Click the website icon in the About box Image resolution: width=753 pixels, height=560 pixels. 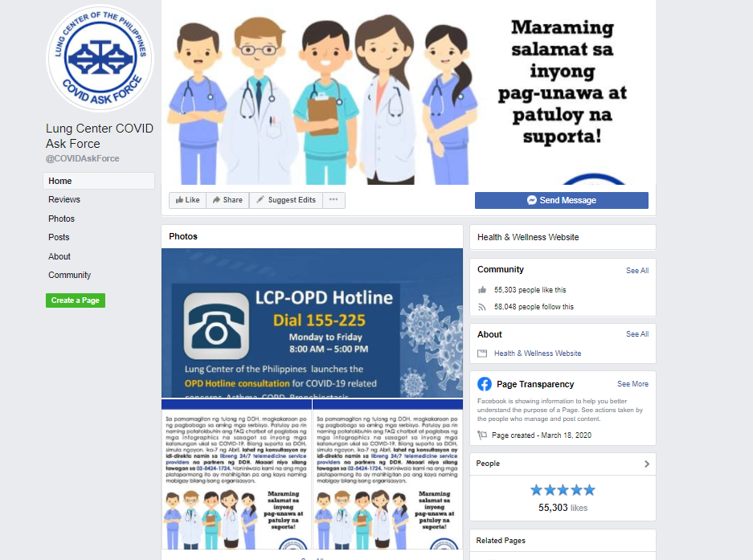482,354
